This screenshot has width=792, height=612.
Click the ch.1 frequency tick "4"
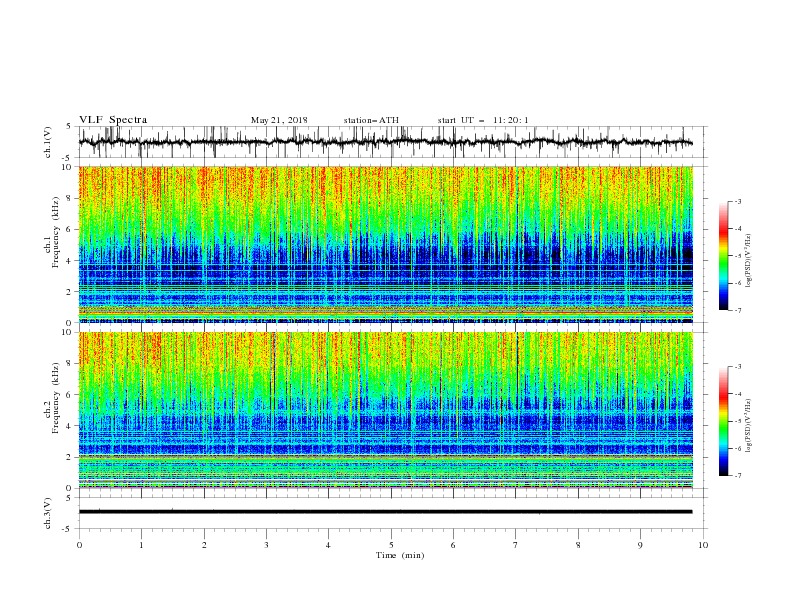tap(70, 261)
